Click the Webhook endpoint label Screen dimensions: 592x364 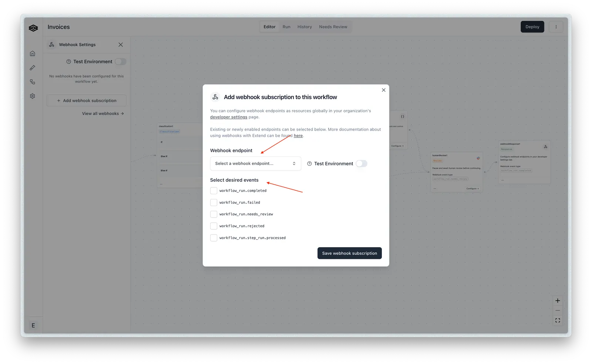tap(231, 151)
